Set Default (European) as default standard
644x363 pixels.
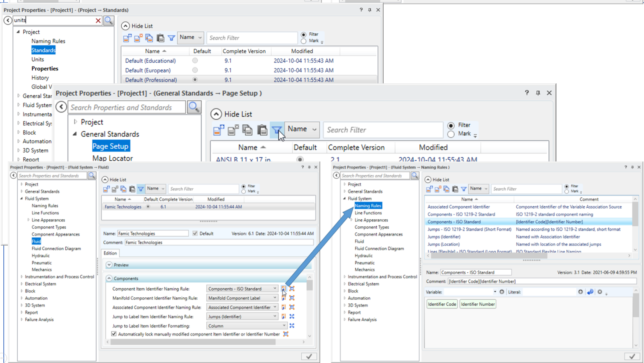195,70
